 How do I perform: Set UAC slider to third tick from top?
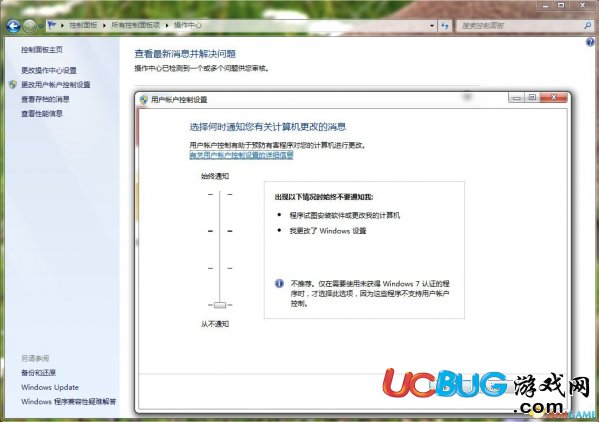[220, 268]
